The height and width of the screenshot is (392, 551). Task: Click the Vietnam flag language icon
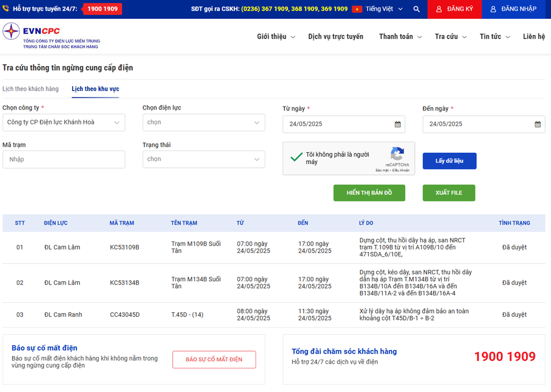[357, 9]
